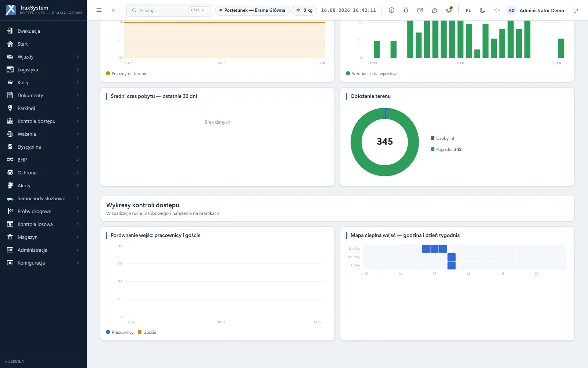Toggle sound with the speaker icon
Screen dimensions: 588x368
(497, 10)
